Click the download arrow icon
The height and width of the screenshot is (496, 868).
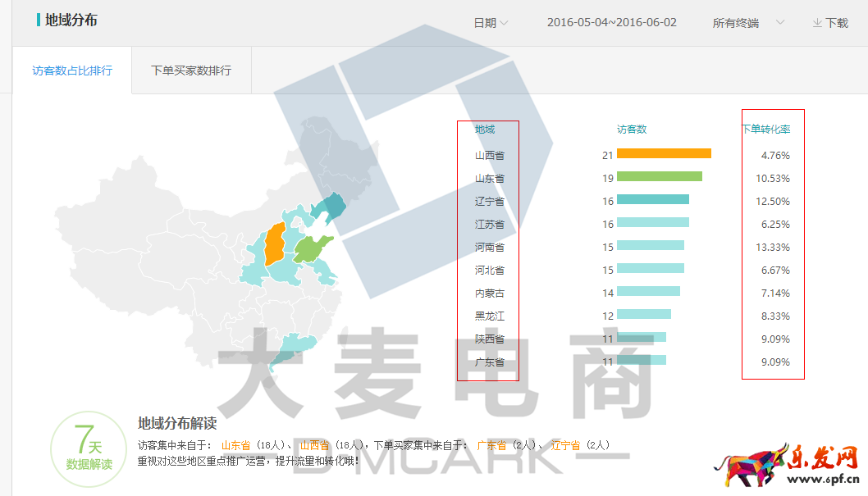coord(817,23)
